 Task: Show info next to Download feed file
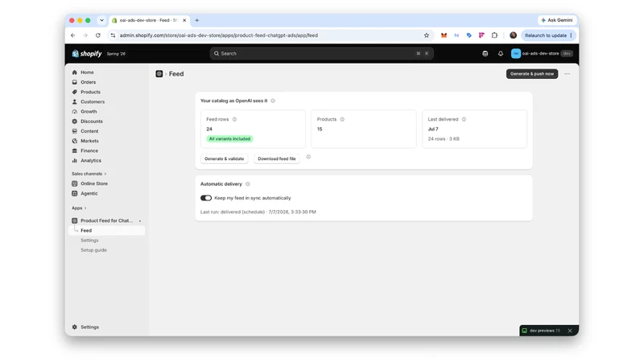click(308, 157)
